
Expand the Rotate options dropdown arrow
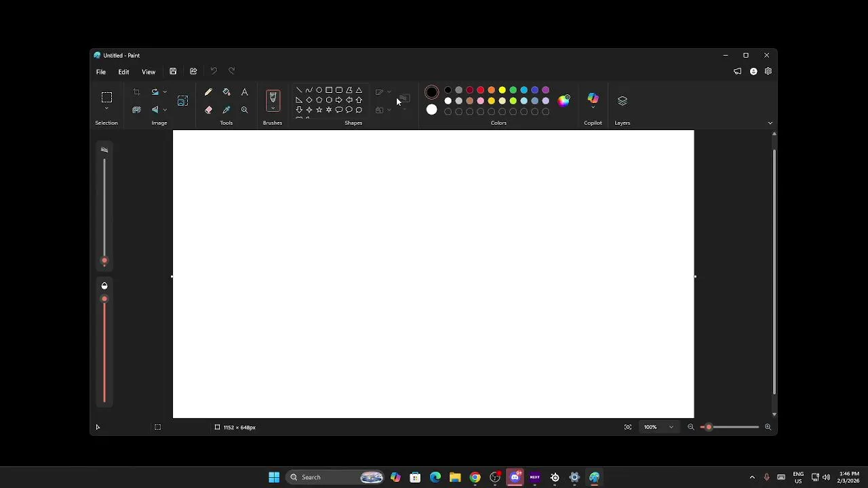click(x=165, y=92)
